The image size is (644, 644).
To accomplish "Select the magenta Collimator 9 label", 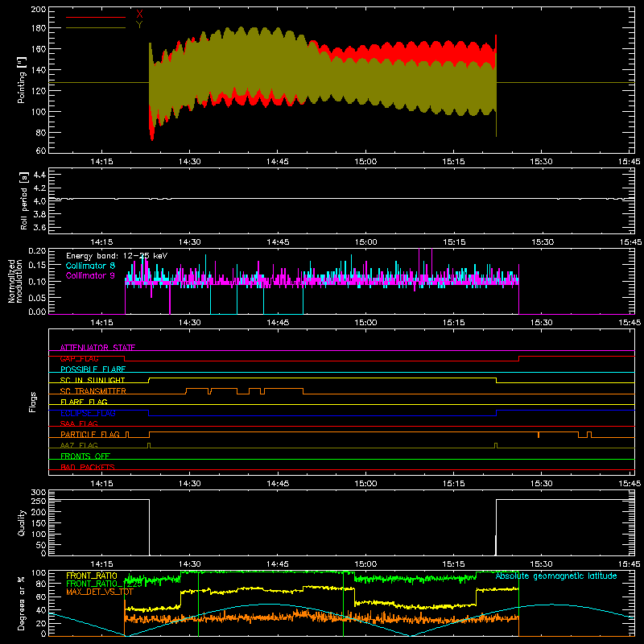I will click(90, 275).
